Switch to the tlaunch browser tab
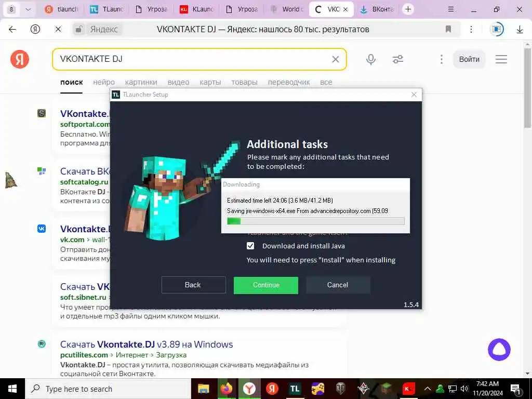 (x=62, y=9)
